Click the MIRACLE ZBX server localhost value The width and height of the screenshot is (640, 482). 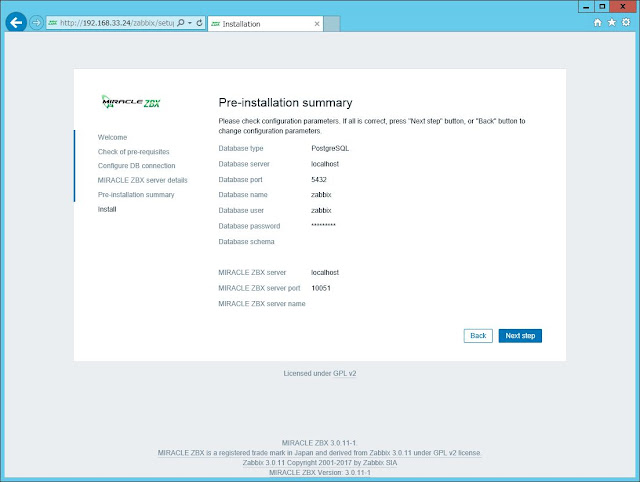[325, 273]
